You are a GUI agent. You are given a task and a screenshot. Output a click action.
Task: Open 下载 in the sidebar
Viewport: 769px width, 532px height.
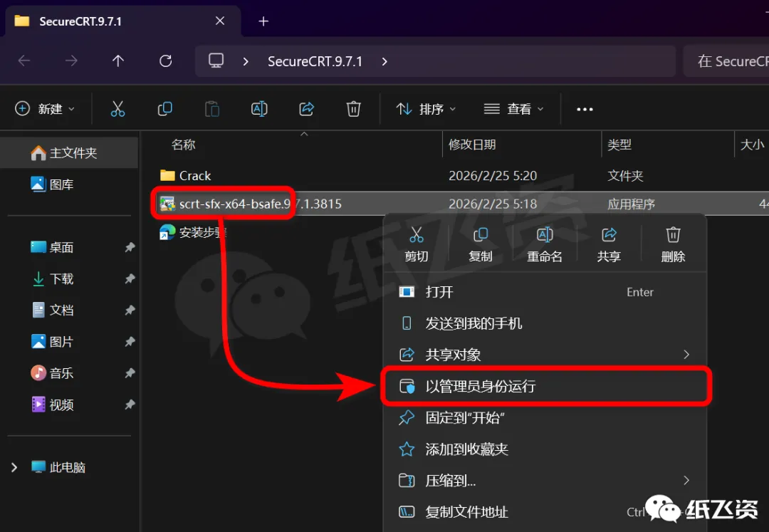point(61,279)
